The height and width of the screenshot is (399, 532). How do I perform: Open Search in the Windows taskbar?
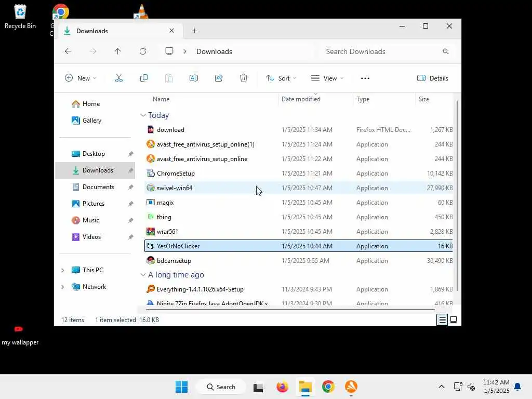(221, 387)
